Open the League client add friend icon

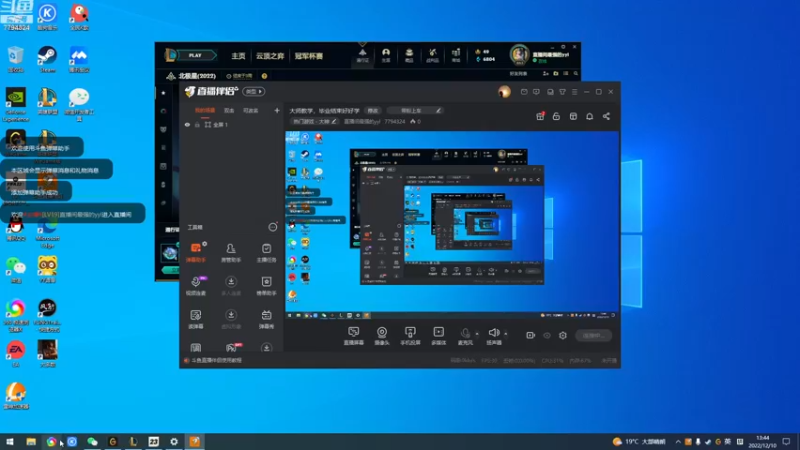(x=545, y=74)
